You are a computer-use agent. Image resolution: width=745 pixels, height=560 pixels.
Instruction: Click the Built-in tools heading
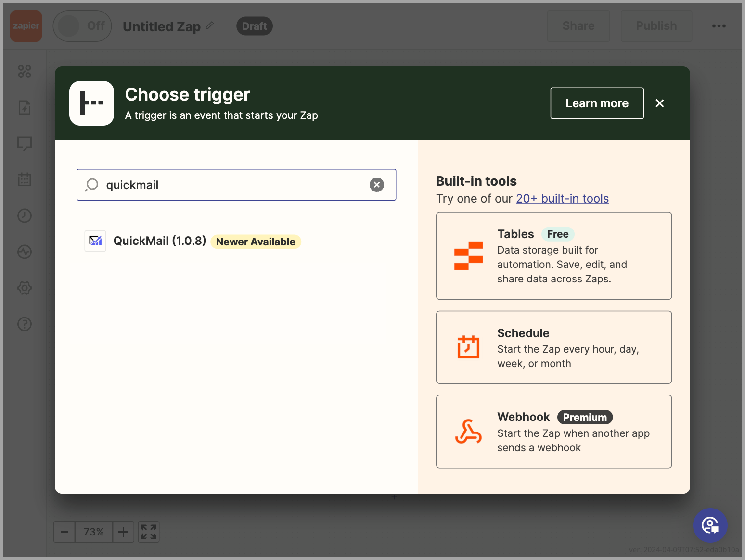(x=476, y=181)
